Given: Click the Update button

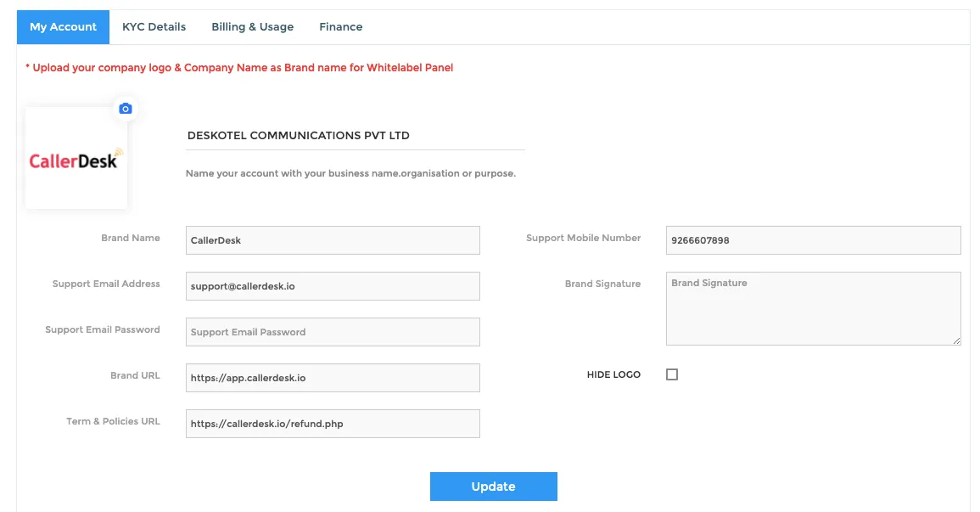Looking at the screenshot, I should (493, 487).
